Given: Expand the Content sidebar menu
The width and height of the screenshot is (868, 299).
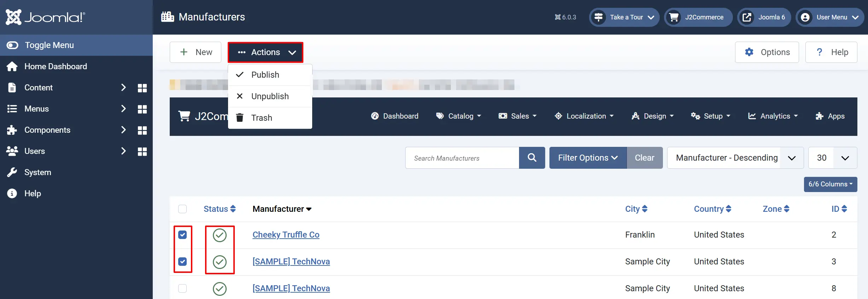Looking at the screenshot, I should point(123,88).
